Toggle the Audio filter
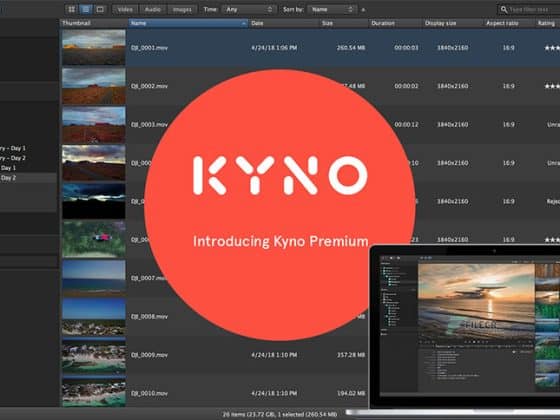 coord(153,10)
